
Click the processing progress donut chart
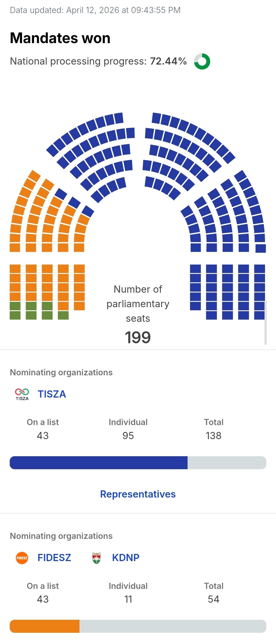202,61
